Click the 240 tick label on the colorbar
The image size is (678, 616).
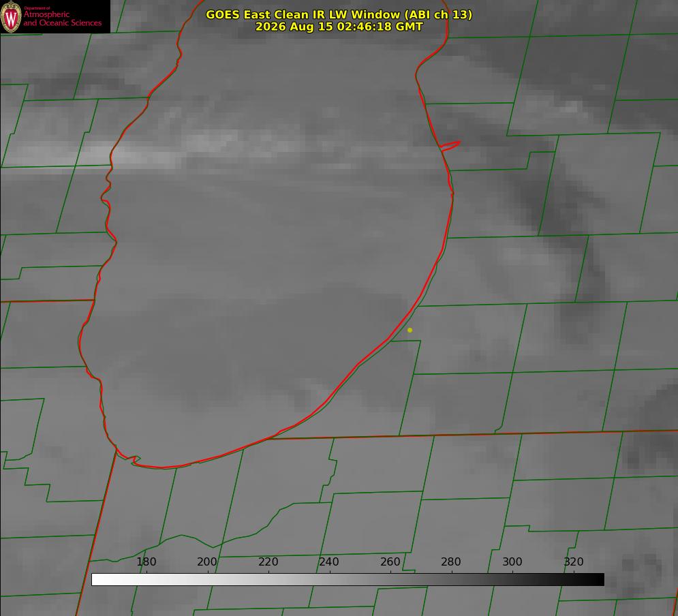click(x=329, y=562)
